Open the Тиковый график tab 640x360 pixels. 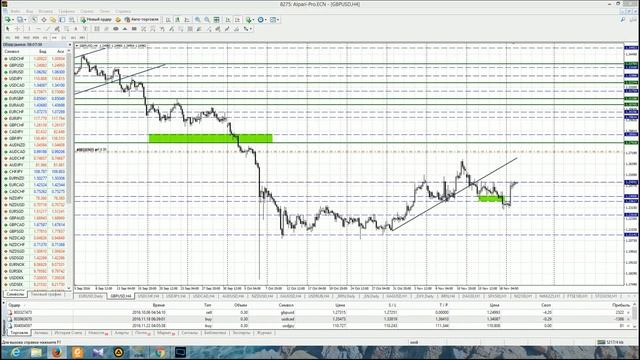pyautogui.click(x=46, y=294)
